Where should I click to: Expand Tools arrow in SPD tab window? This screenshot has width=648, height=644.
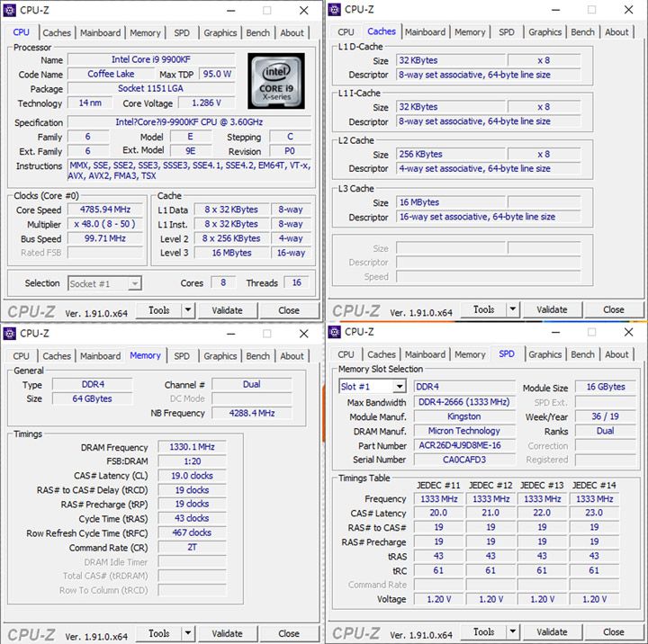[x=512, y=631]
